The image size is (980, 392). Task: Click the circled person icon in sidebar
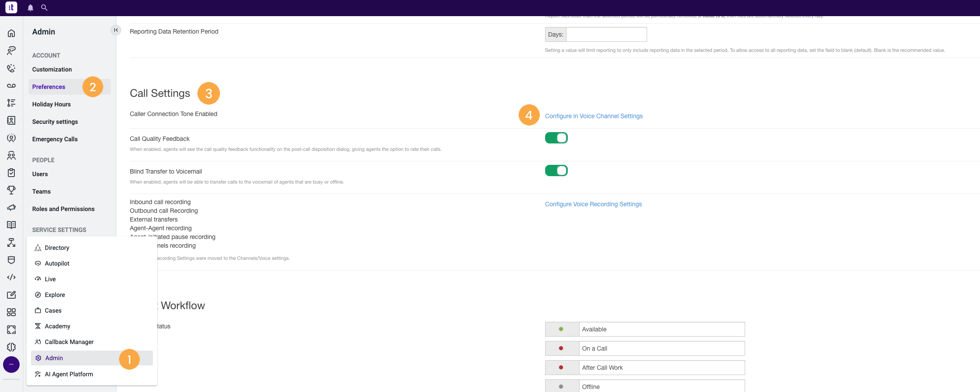11,138
